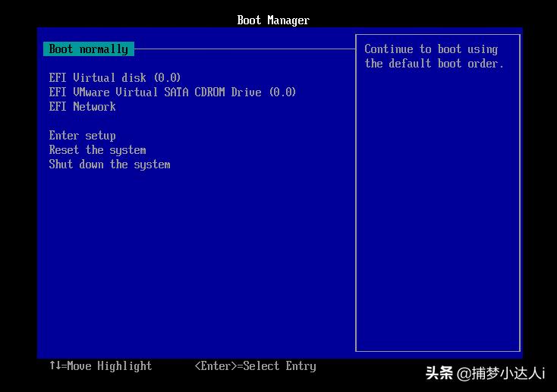Click Reset the system
The height and width of the screenshot is (392, 557).
click(97, 150)
